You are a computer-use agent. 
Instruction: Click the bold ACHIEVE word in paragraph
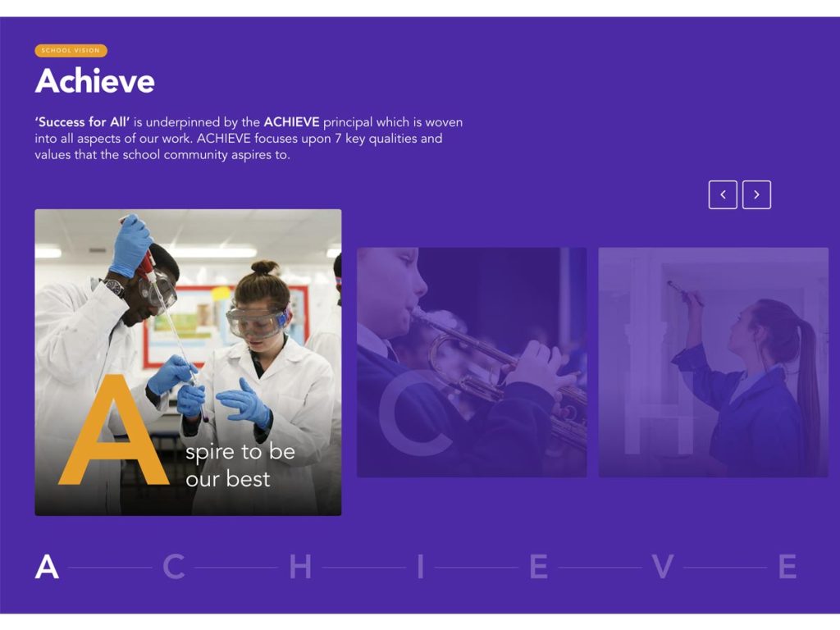(291, 122)
